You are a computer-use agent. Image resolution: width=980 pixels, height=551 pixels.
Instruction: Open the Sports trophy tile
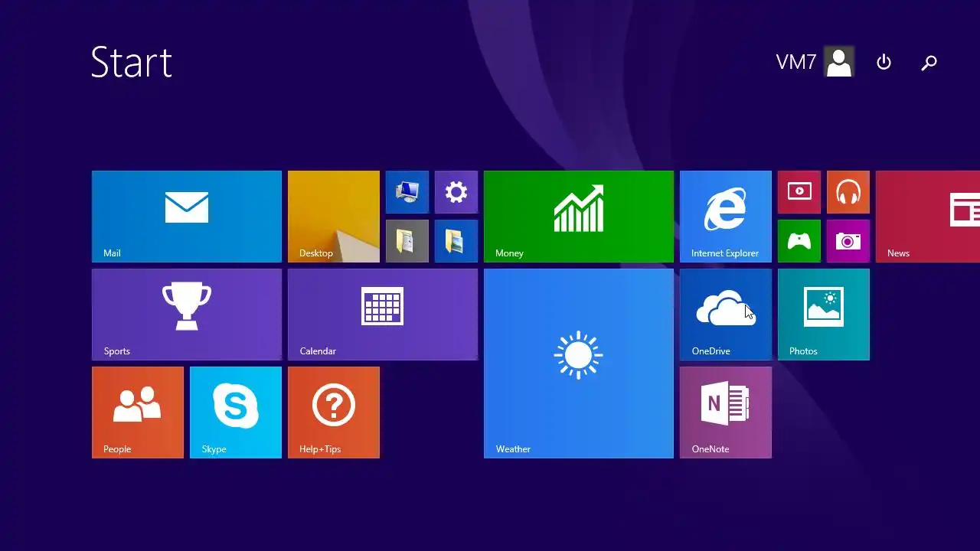point(187,315)
